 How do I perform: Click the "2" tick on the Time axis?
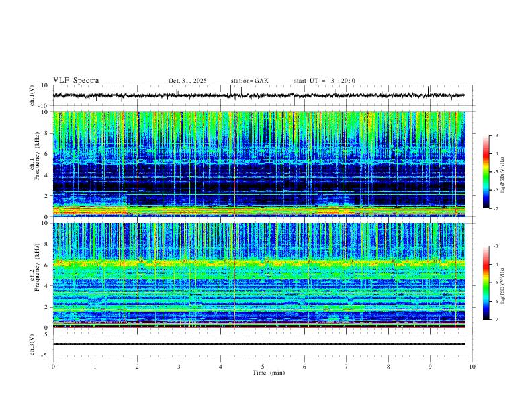pos(137,367)
